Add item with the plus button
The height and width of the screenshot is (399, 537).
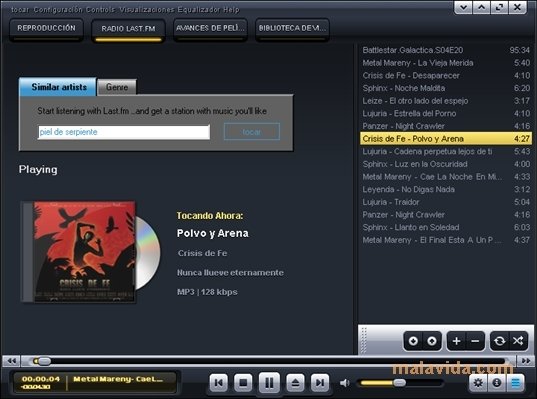click(456, 341)
